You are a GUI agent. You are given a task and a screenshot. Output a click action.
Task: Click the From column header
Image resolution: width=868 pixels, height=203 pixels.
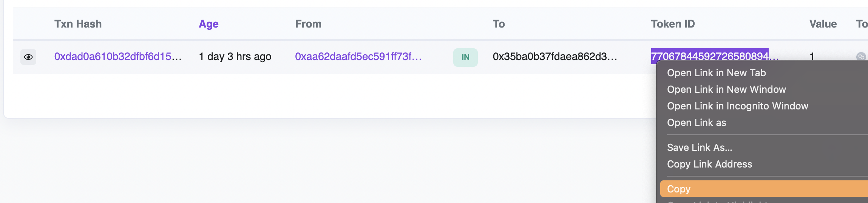pos(308,24)
